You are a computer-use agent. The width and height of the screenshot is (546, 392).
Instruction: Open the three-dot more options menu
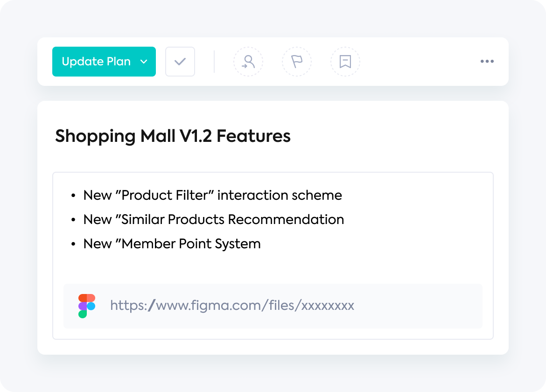pos(487,61)
